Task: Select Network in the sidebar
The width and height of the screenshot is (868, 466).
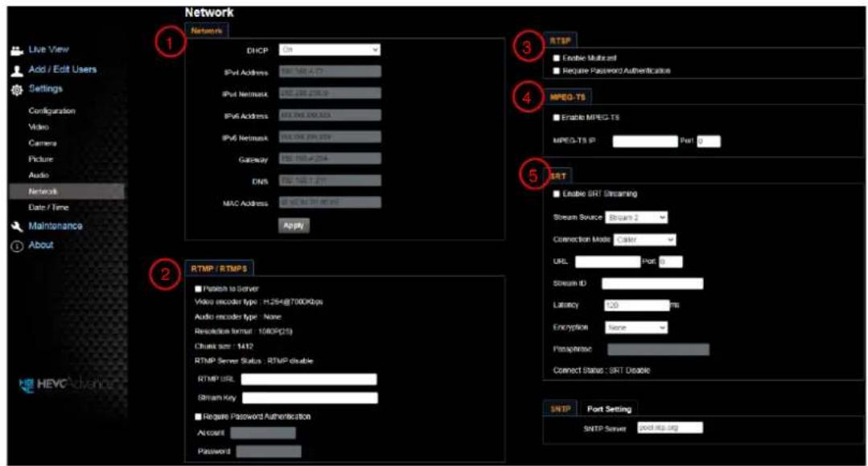Action: 67,192
